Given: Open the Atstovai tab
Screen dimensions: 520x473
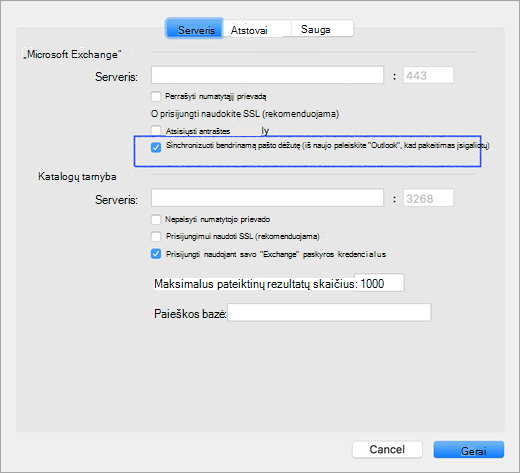Looking at the screenshot, I should (257, 29).
